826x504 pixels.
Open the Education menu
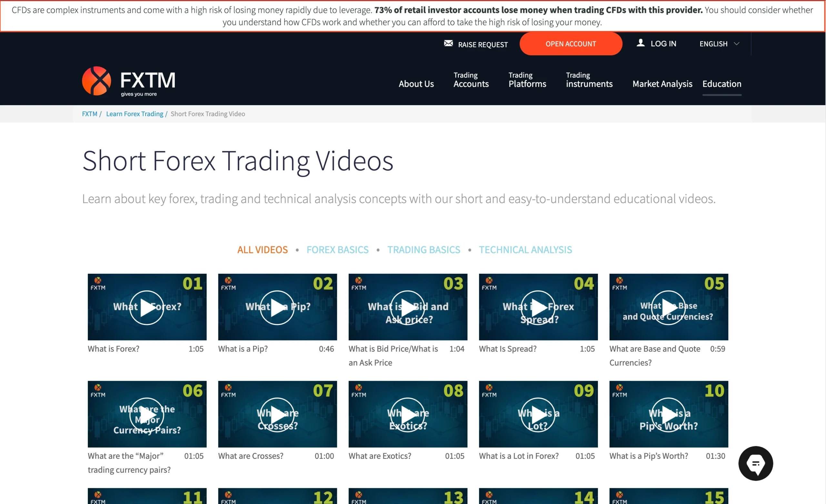pyautogui.click(x=722, y=84)
